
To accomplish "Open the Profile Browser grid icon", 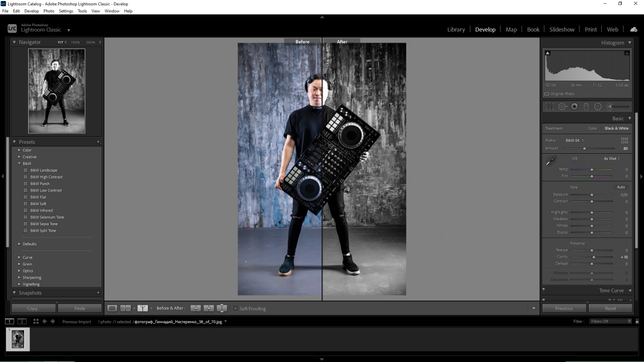I will 624,140.
